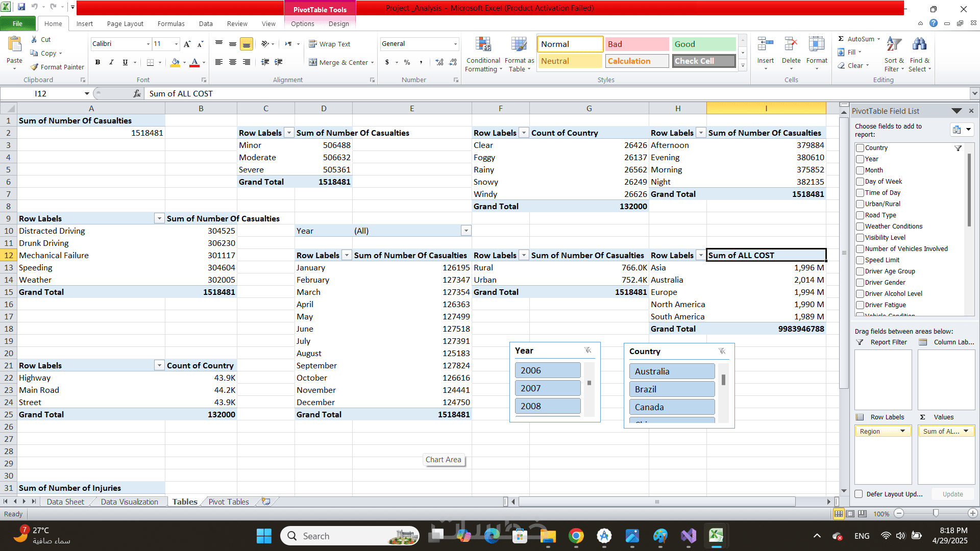
Task: Apply the Good cell style
Action: (703, 44)
